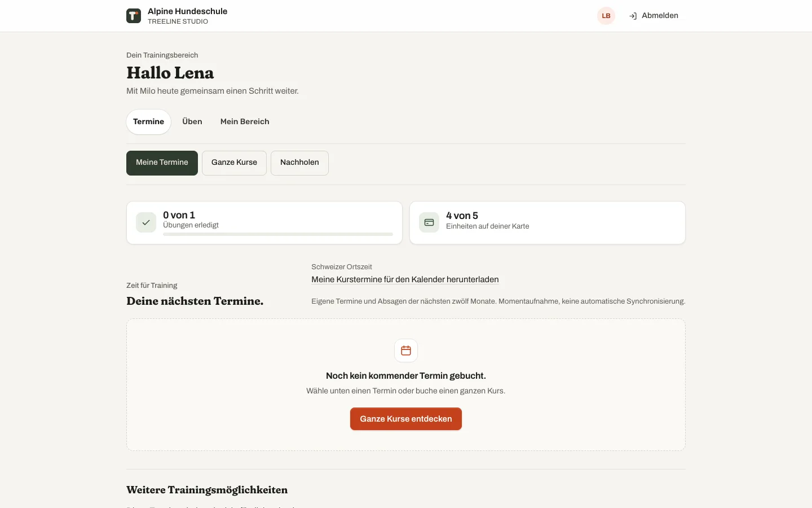This screenshot has width=812, height=508.
Task: Click the card icon beside 4 von 5
Action: [429, 222]
